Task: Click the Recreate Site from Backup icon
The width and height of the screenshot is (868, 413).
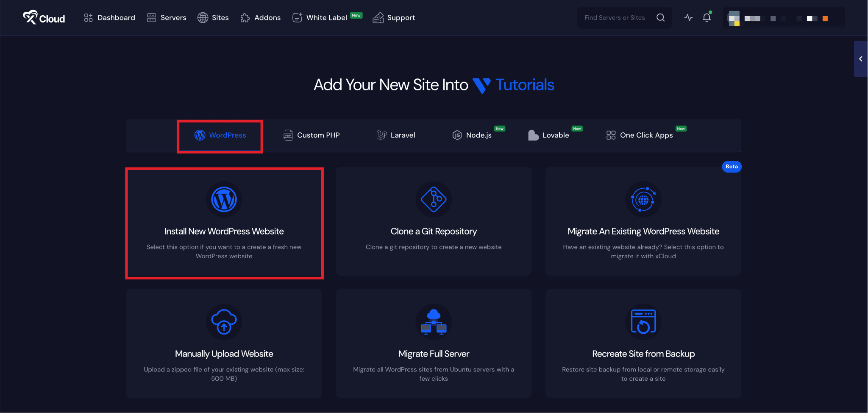Action: (643, 322)
